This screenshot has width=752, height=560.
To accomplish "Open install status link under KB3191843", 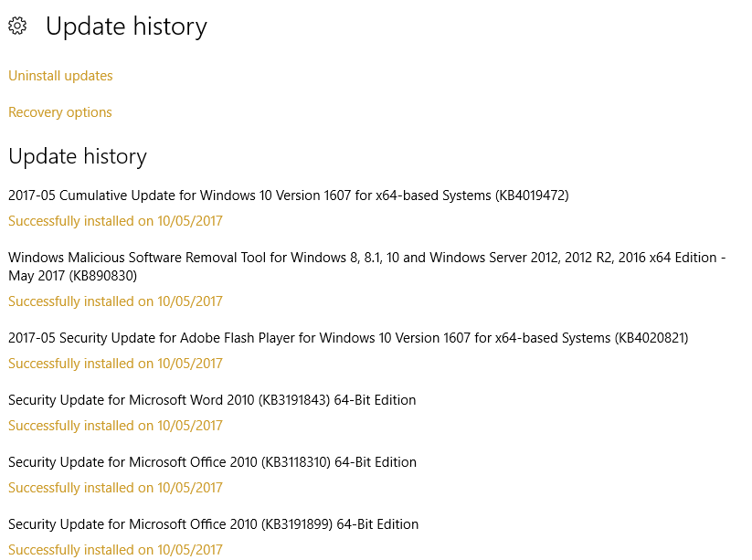I will [x=115, y=426].
